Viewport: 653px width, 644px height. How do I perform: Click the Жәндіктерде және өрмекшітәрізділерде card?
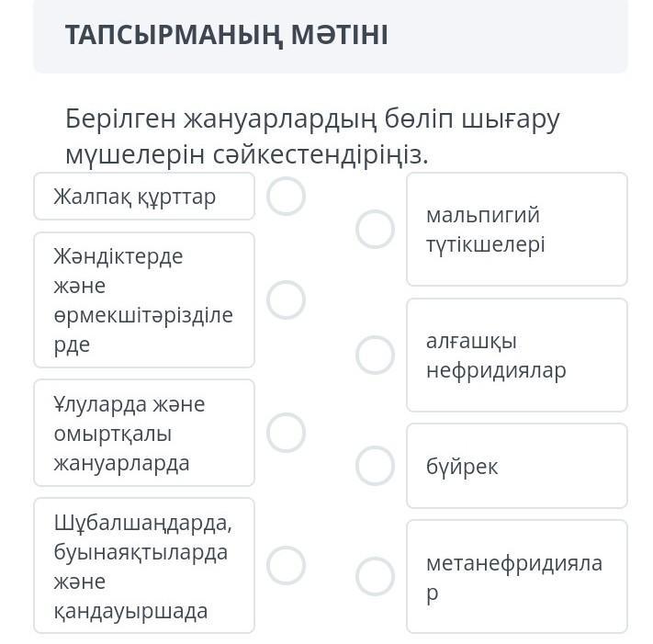(143, 299)
